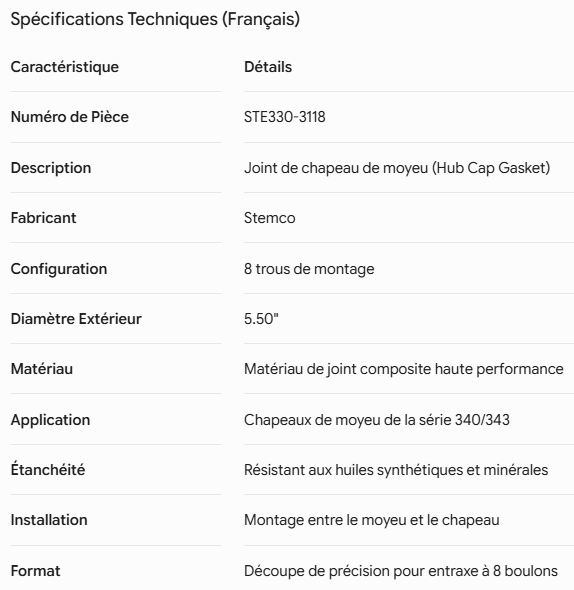Click the Spécifications Techniques (Français) heading
This screenshot has width=574, height=590.
155,19
